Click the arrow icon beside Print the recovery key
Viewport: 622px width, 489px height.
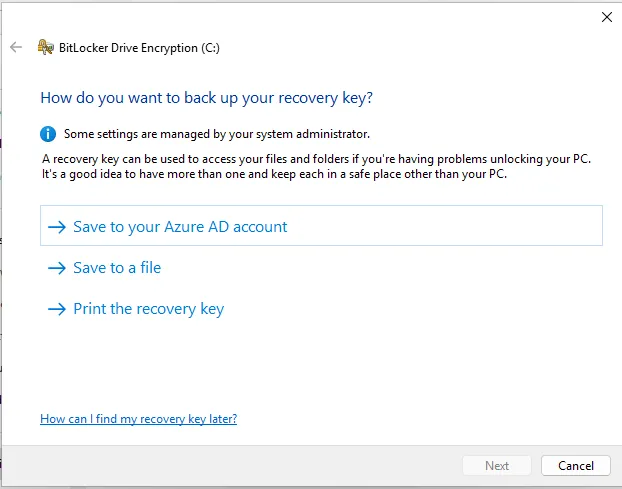[x=57, y=309]
